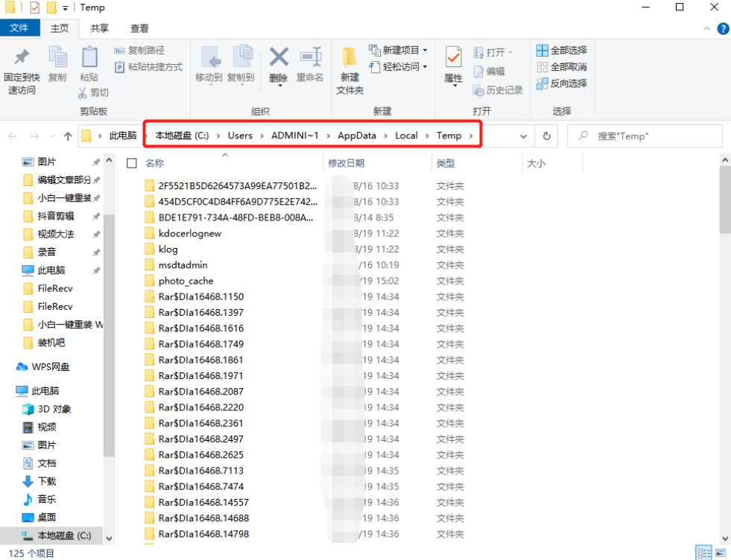The width and height of the screenshot is (731, 560).
Task: Click Copy path (复制路径)
Action: pyautogui.click(x=139, y=51)
